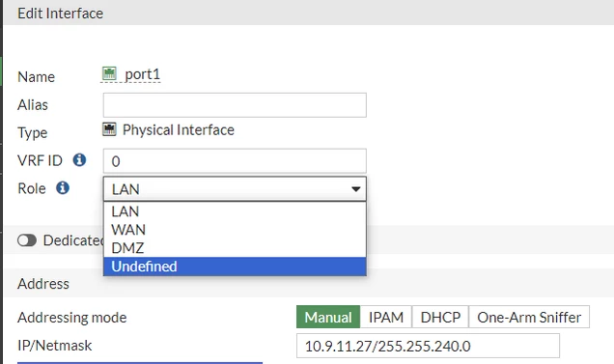Click into the Alias input field

[235, 105]
